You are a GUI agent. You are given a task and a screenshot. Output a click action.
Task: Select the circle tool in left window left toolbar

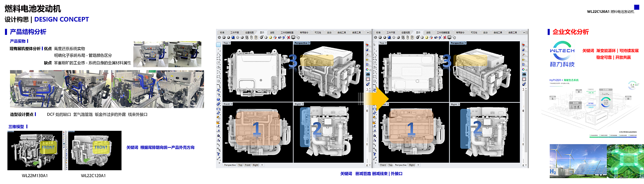pos(218,62)
